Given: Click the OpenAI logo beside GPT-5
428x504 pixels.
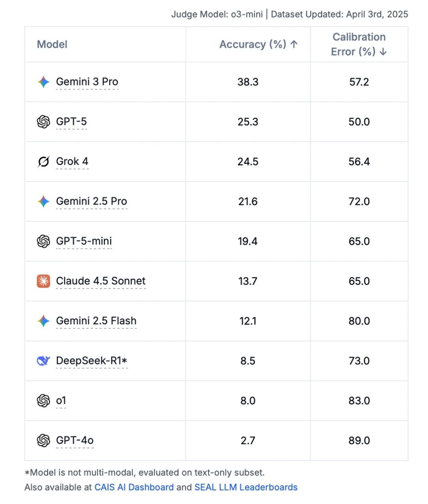Looking at the screenshot, I should coord(43,122).
